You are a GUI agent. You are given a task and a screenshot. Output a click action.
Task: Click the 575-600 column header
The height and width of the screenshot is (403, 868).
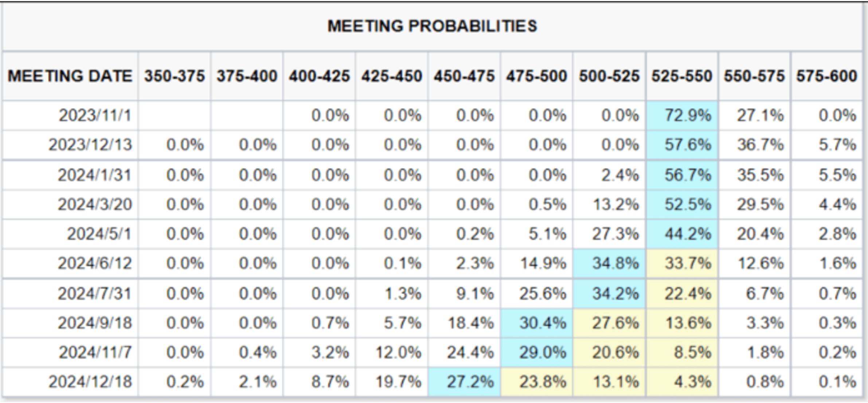(x=826, y=76)
